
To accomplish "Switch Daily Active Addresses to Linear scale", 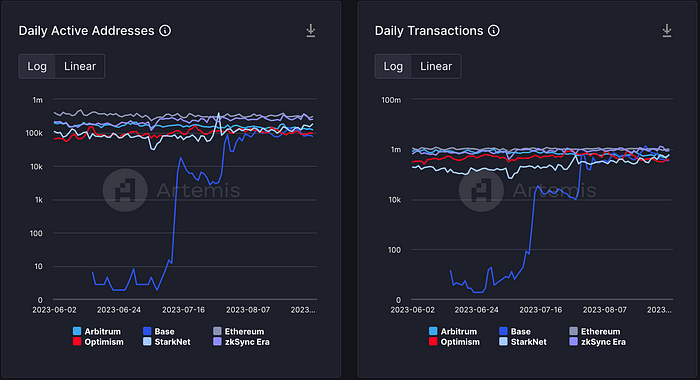I will point(80,67).
